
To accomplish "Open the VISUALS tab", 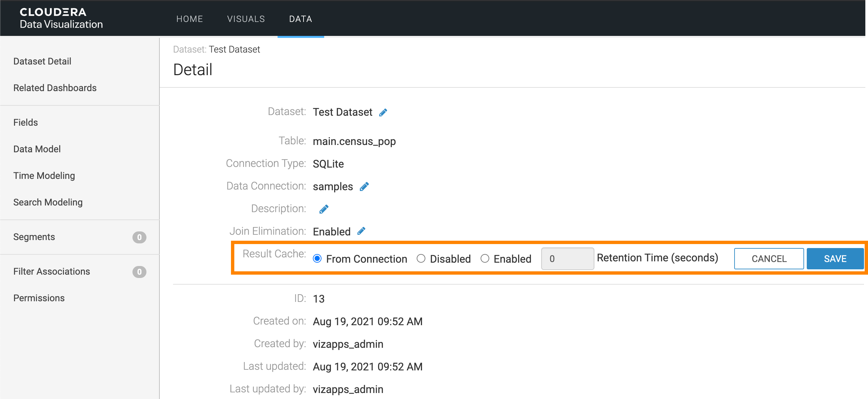I will [246, 19].
